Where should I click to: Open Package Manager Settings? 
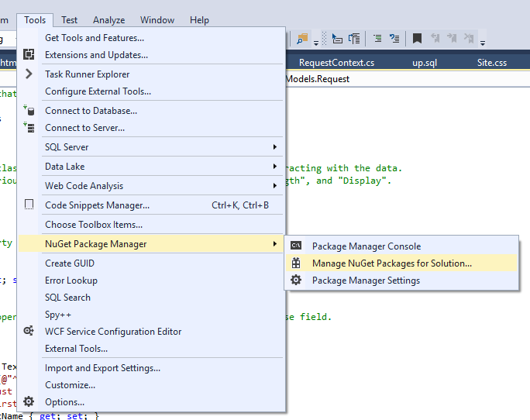pyautogui.click(x=401, y=281)
